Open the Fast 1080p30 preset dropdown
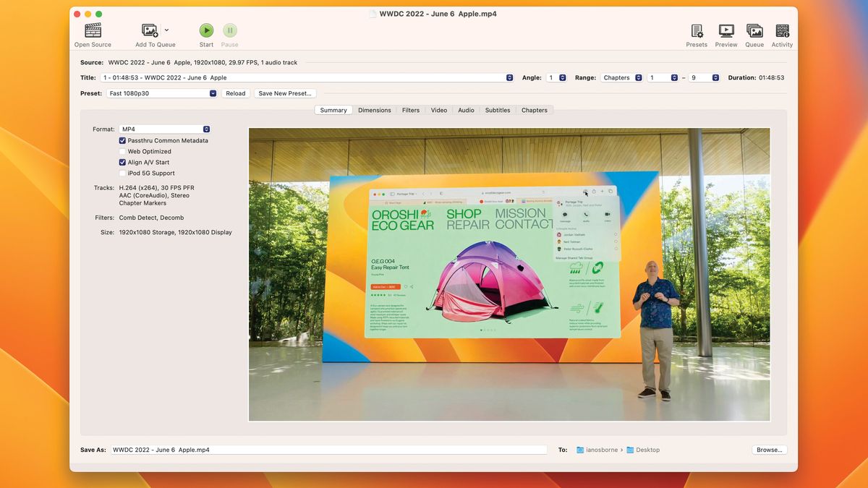 (x=162, y=93)
